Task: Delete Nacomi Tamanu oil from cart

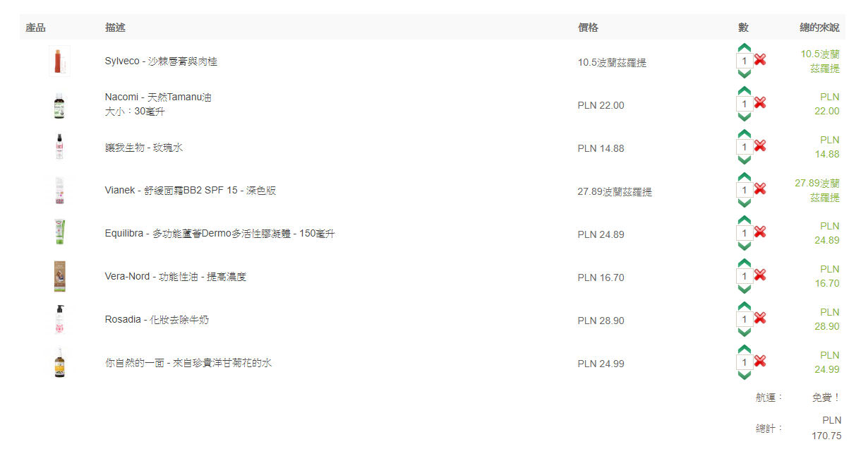Action: pos(760,103)
